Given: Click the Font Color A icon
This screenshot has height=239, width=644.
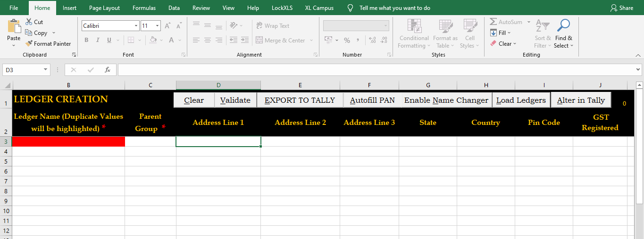Looking at the screenshot, I should pyautogui.click(x=172, y=40).
